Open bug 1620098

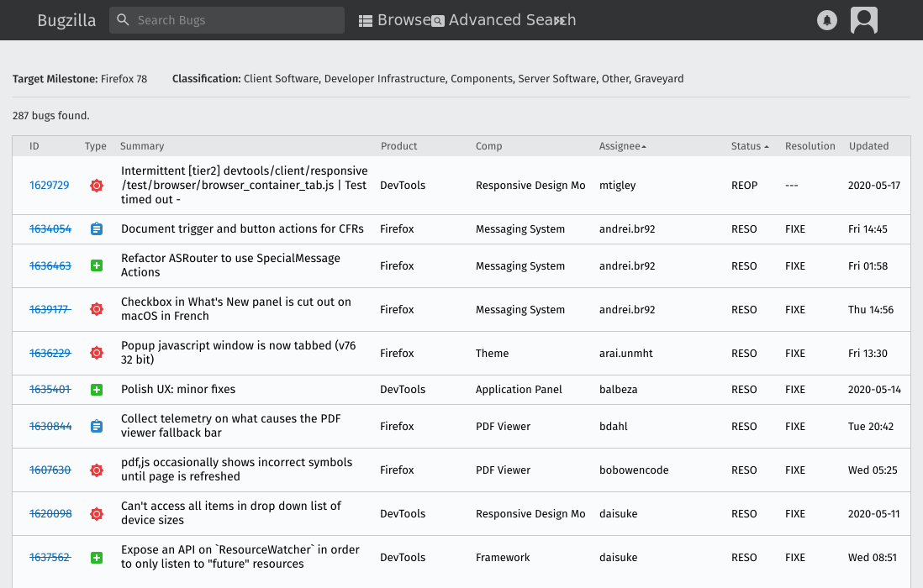pyautogui.click(x=50, y=513)
